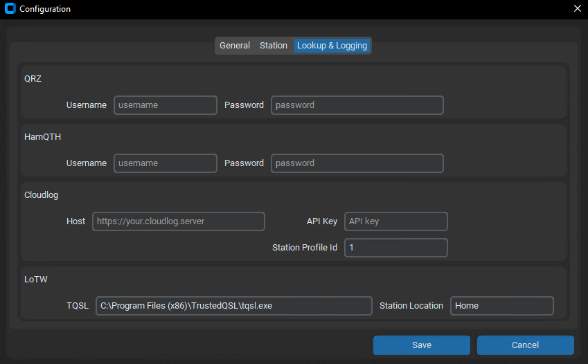Click the Station Location field
588x364 pixels.
click(x=501, y=305)
